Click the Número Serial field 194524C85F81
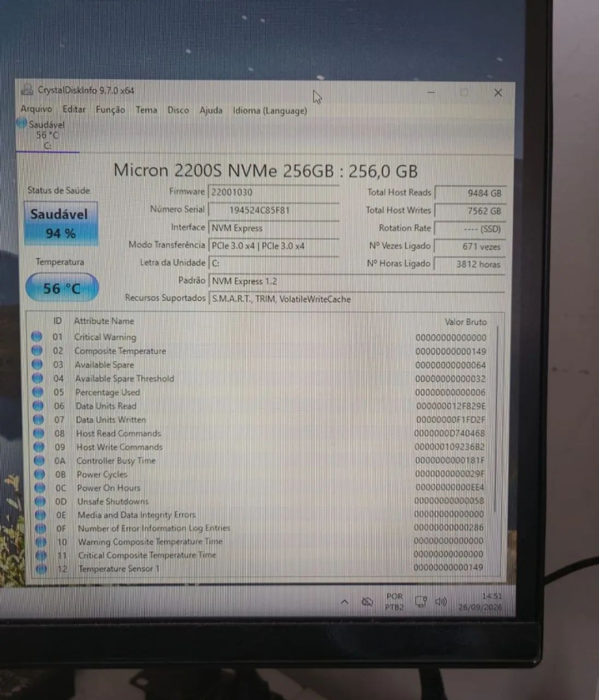Screen dimensions: 599x700 point(274,210)
